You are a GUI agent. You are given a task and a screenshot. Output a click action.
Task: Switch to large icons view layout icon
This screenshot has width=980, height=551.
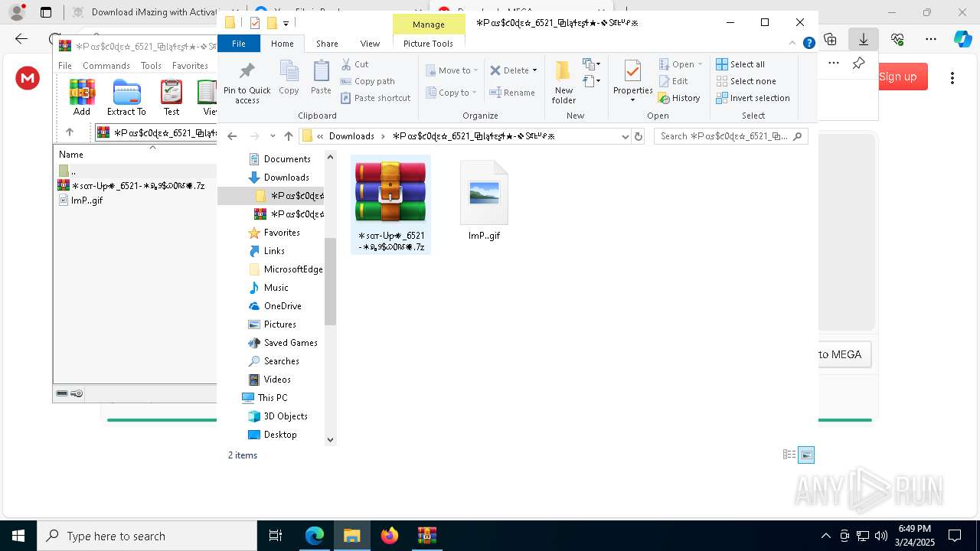click(806, 455)
